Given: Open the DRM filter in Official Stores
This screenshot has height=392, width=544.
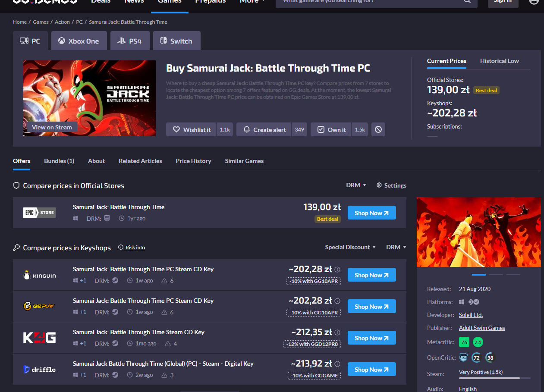Looking at the screenshot, I should [x=356, y=185].
